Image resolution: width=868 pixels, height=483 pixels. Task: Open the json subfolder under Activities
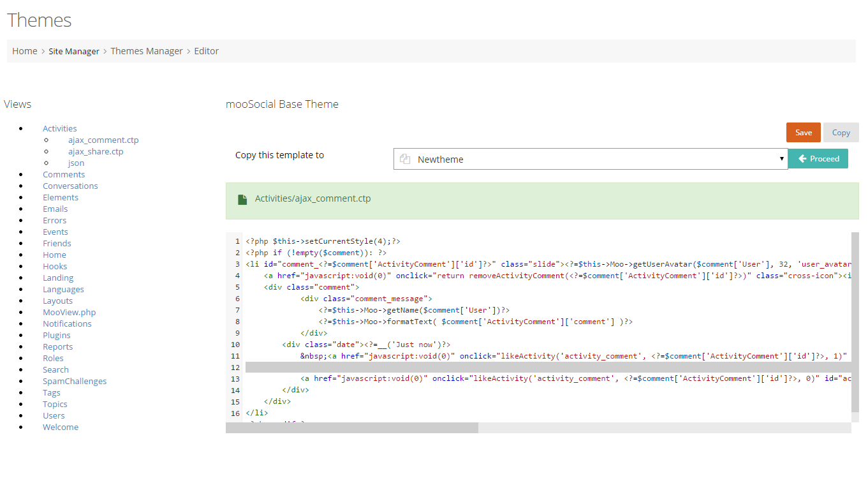tap(76, 163)
